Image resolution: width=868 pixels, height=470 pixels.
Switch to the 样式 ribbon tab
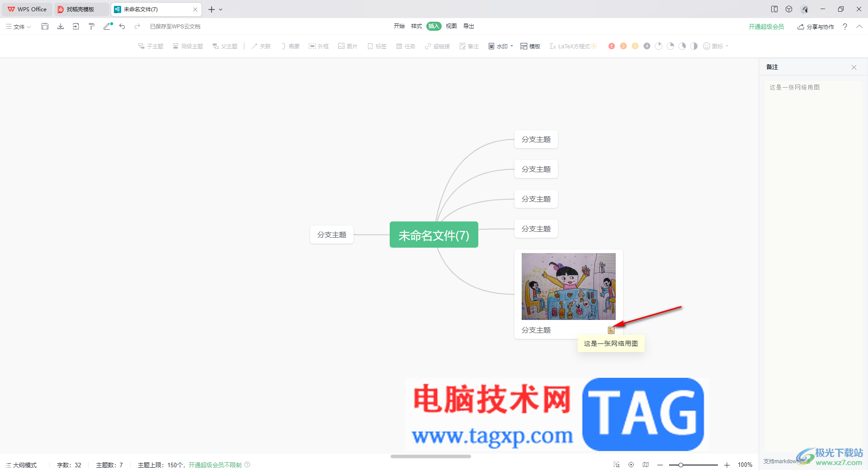pyautogui.click(x=416, y=26)
